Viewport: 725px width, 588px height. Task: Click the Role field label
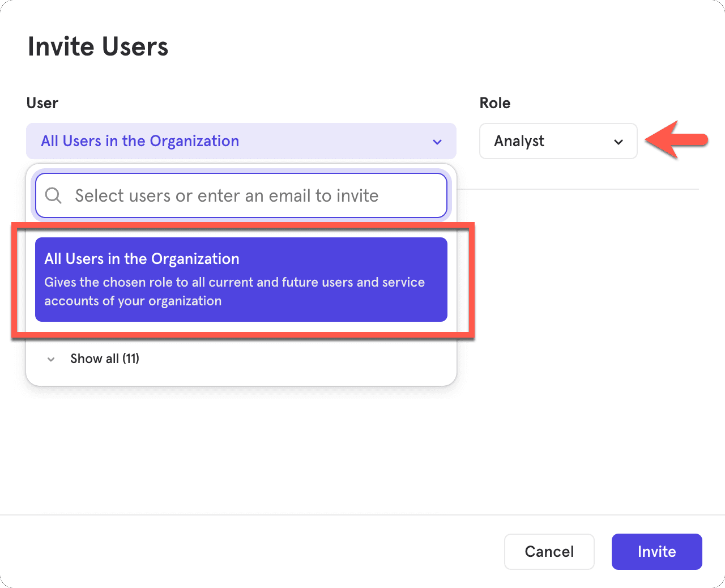494,103
